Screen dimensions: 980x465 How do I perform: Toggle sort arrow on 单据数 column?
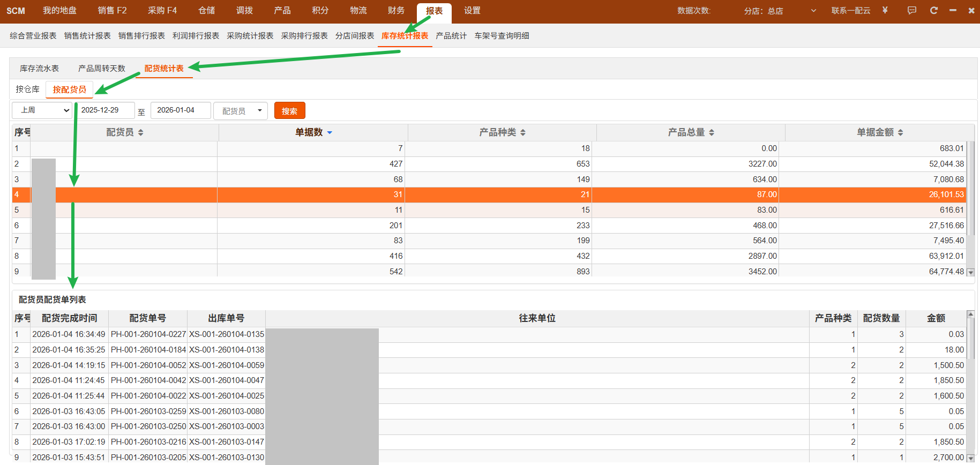(330, 132)
